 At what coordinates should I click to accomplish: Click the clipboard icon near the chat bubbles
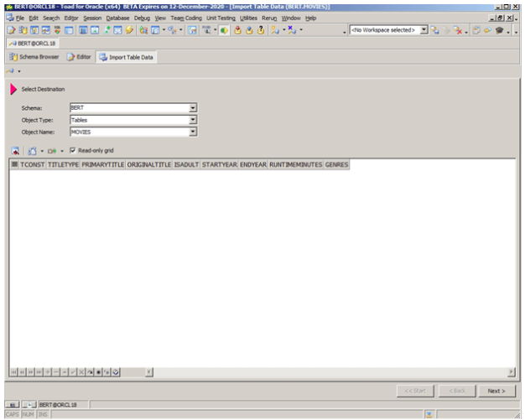pyautogui.click(x=476, y=30)
